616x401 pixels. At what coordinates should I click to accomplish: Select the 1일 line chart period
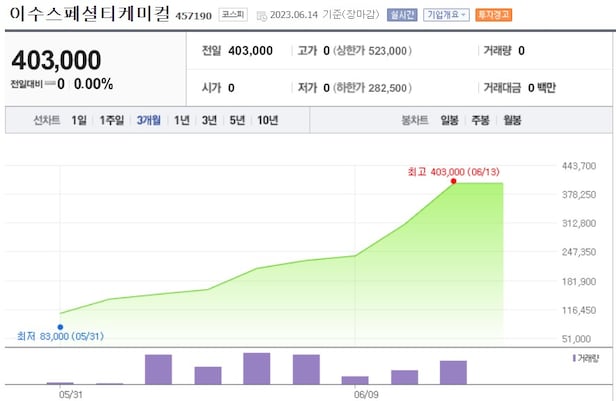click(79, 120)
